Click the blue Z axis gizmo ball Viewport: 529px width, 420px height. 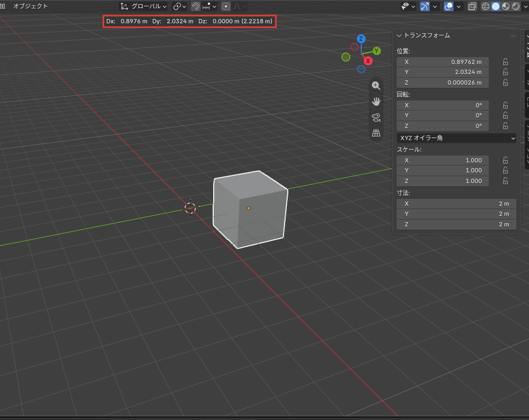[361, 39]
